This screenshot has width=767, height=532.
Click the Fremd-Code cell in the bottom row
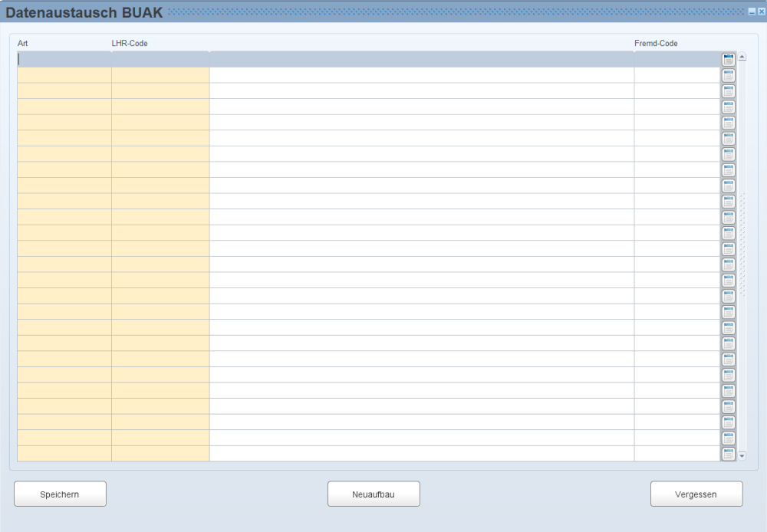point(677,453)
